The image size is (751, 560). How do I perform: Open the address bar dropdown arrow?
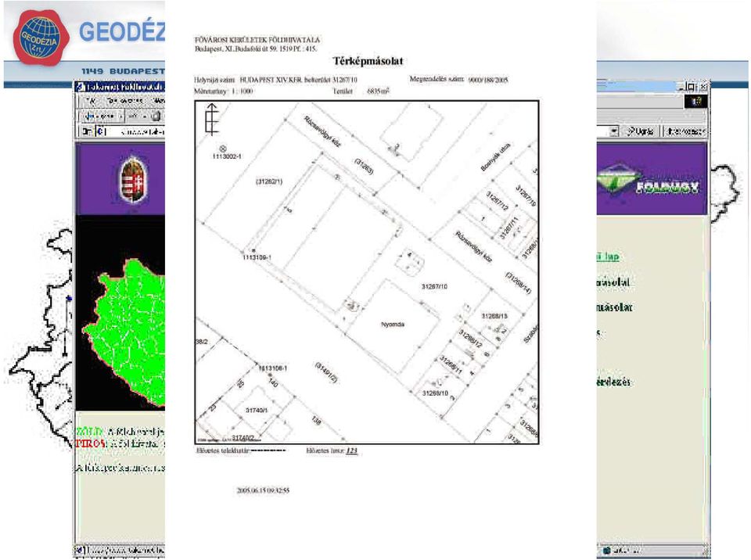(614, 131)
